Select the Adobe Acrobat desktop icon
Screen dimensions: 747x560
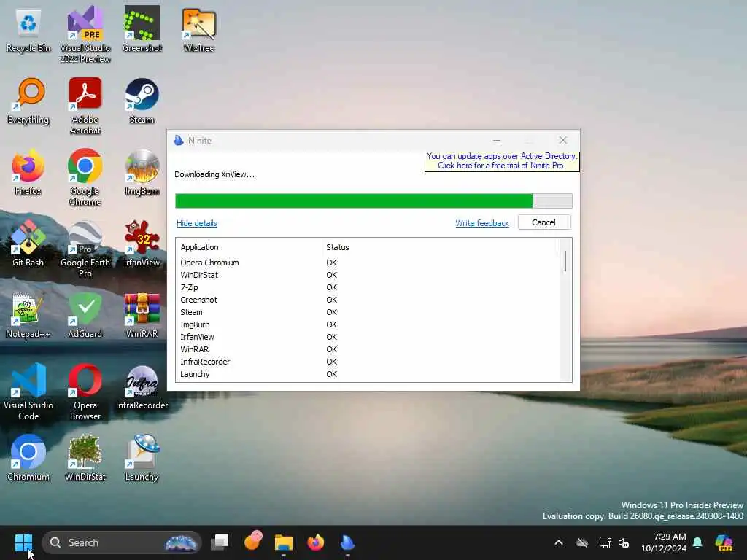pyautogui.click(x=85, y=106)
